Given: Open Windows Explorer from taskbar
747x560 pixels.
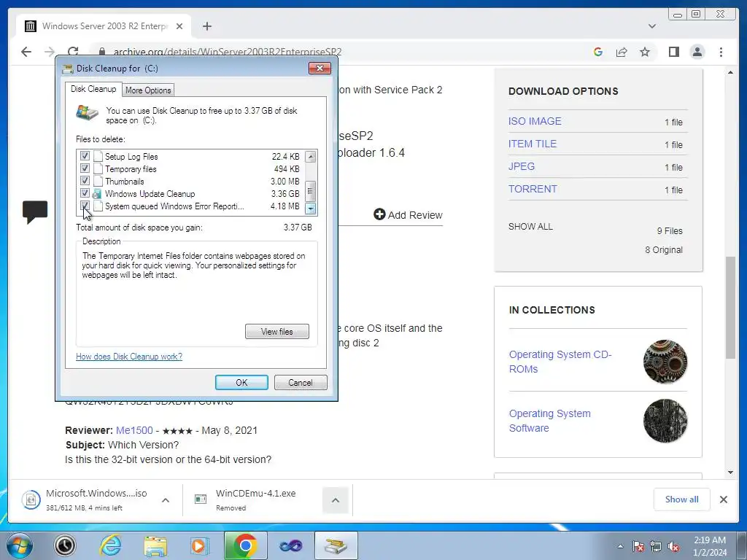Looking at the screenshot, I should (x=155, y=545).
